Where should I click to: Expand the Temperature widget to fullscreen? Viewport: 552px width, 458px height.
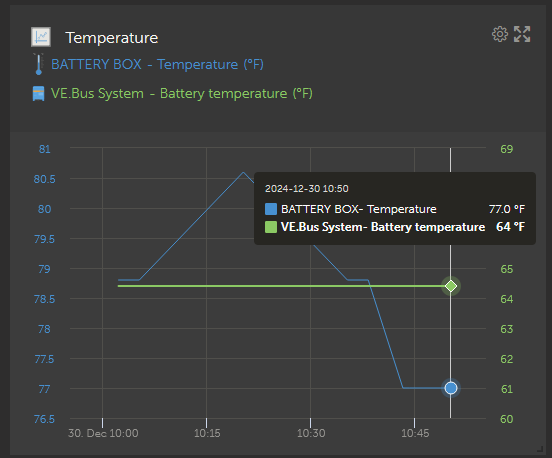[522, 34]
